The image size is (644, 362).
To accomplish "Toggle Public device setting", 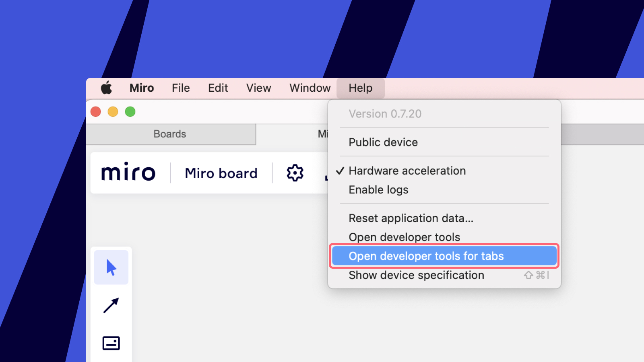I will click(x=383, y=142).
